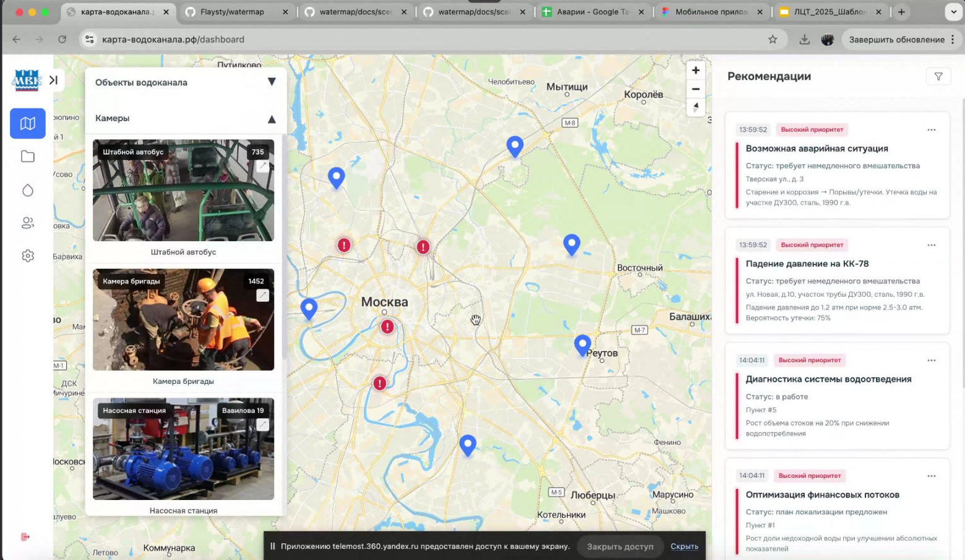Open the projects folder icon in the sidebar
The image size is (965, 560).
pyautogui.click(x=27, y=156)
